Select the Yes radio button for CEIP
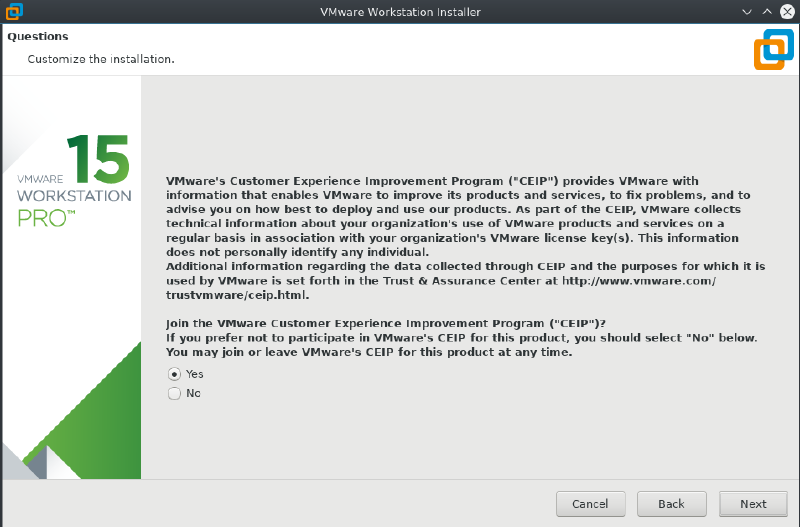Image resolution: width=800 pixels, height=527 pixels. 175,374
